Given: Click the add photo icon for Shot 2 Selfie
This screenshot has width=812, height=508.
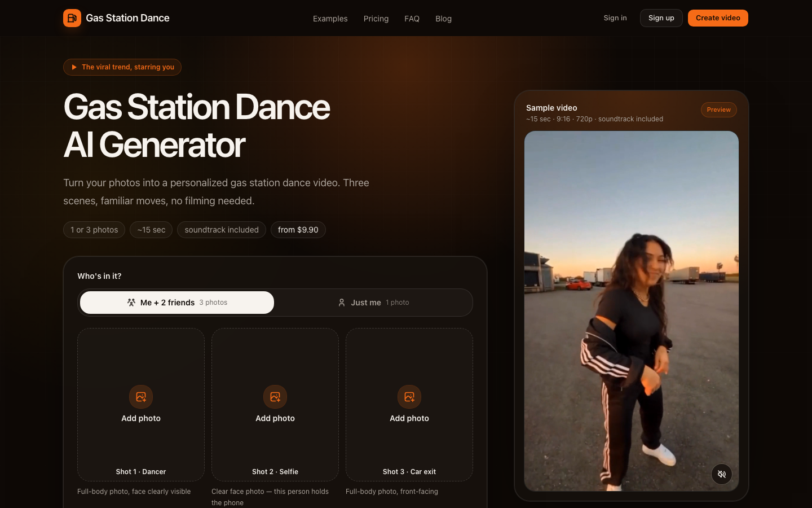Looking at the screenshot, I should (x=275, y=397).
